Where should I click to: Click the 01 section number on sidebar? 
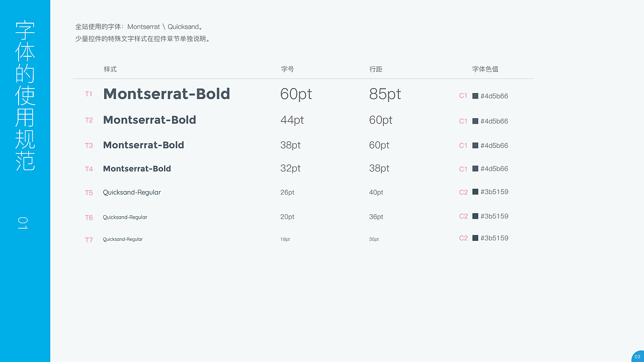tap(23, 223)
